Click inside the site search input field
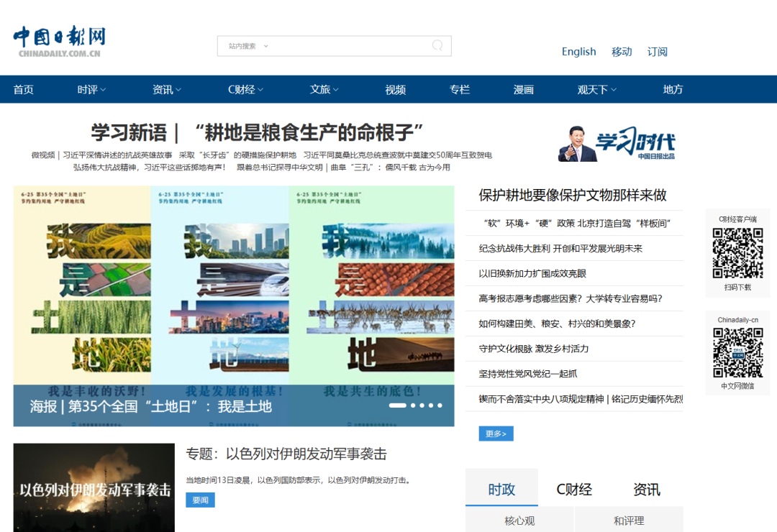The width and height of the screenshot is (777, 532). [345, 46]
